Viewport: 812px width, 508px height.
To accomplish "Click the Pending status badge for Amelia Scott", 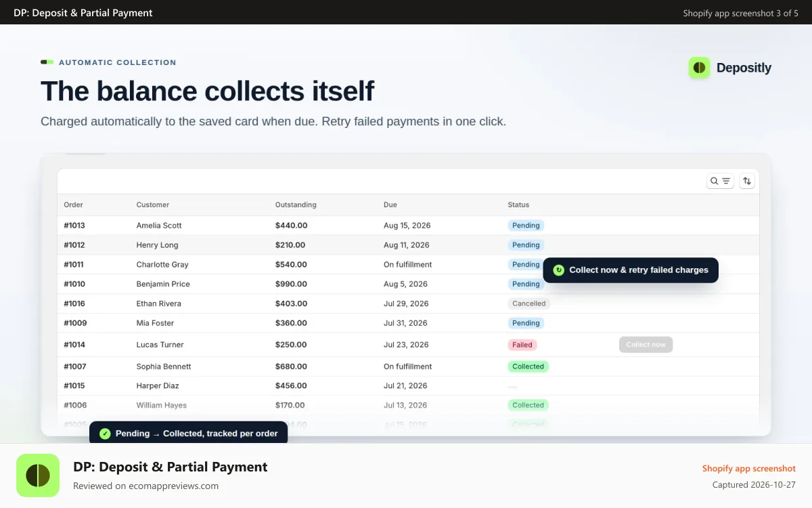I will pyautogui.click(x=526, y=226).
